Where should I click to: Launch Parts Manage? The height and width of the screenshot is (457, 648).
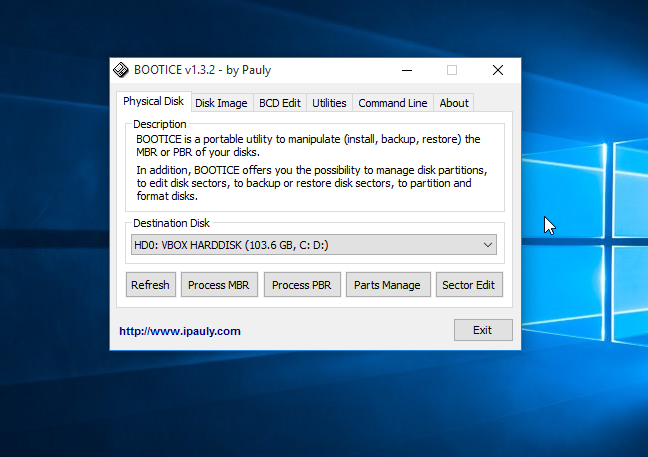coord(387,285)
